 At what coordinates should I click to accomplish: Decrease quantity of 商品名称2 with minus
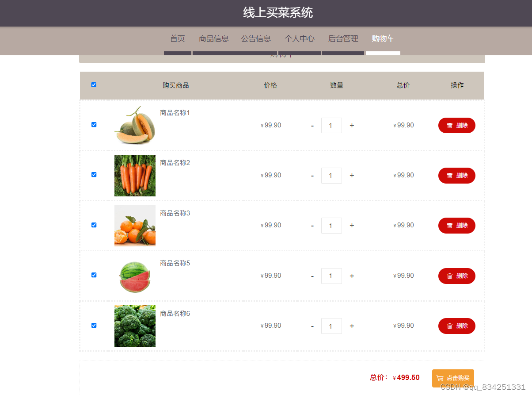[312, 176]
